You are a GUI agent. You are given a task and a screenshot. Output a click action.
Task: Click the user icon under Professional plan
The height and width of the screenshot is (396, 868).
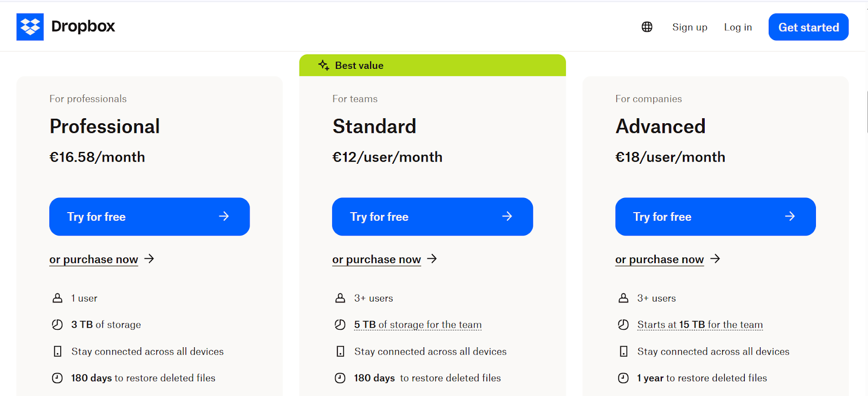pyautogui.click(x=57, y=297)
